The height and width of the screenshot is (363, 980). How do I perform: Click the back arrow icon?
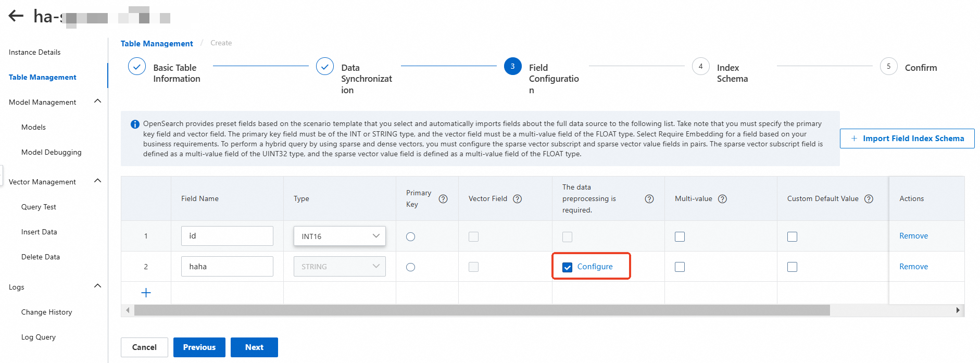[16, 16]
